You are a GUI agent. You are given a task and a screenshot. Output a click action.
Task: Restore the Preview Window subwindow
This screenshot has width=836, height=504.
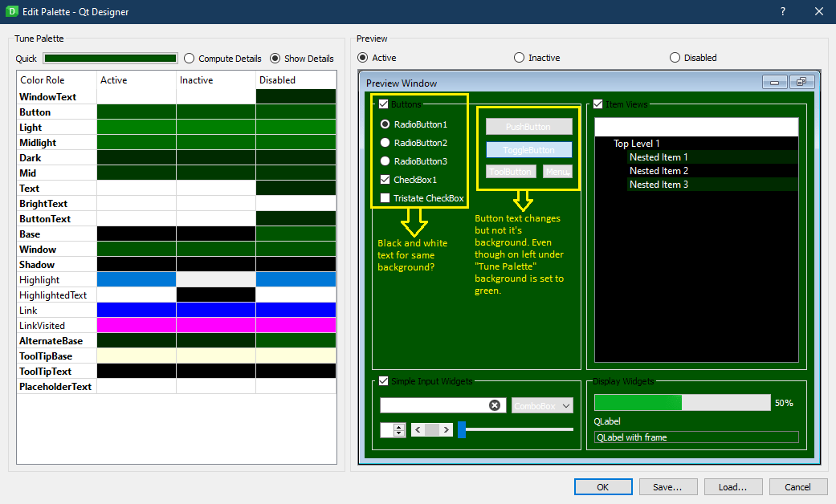801,82
